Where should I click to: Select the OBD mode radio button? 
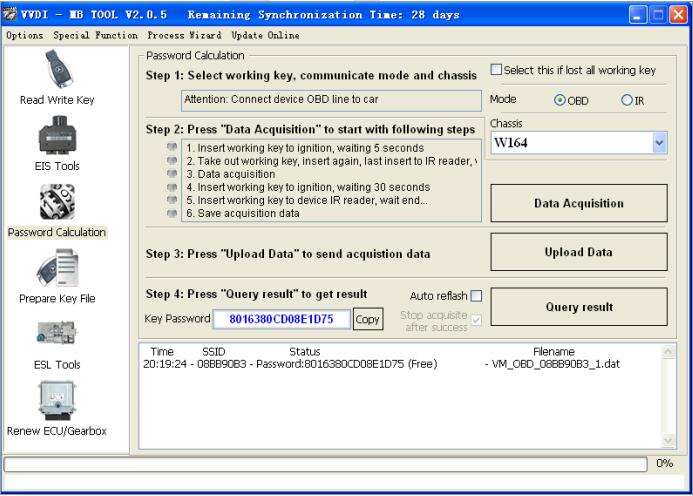click(560, 101)
